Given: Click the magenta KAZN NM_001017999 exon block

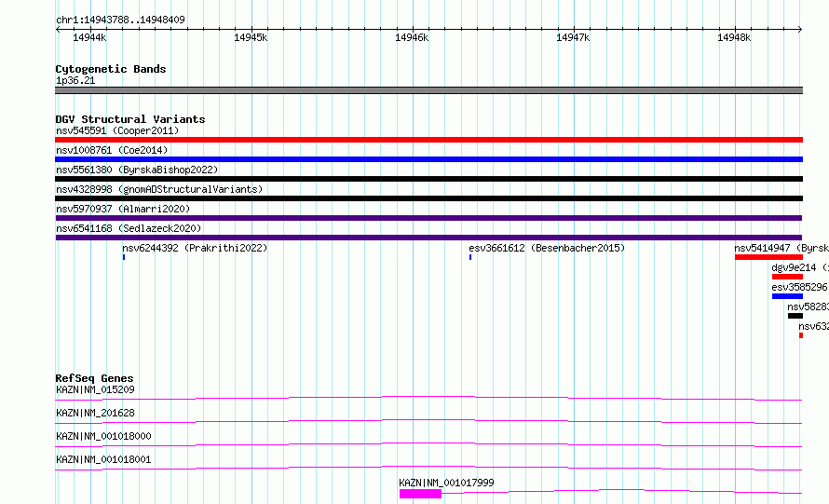Looking at the screenshot, I should point(420,494).
